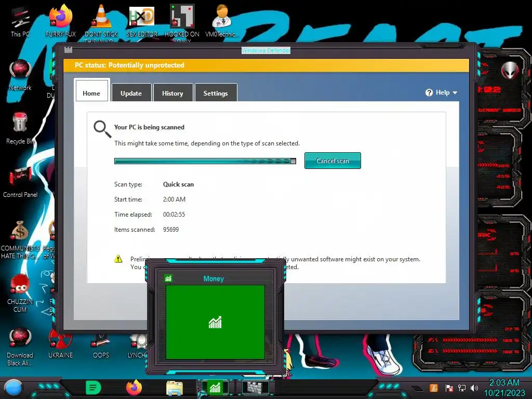Open the Action Center flag tray icon
This screenshot has width=532, height=399.
pos(449,388)
